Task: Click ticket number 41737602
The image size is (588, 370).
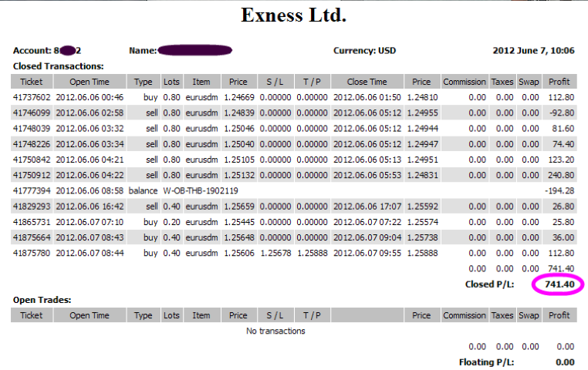Action: [x=32, y=97]
